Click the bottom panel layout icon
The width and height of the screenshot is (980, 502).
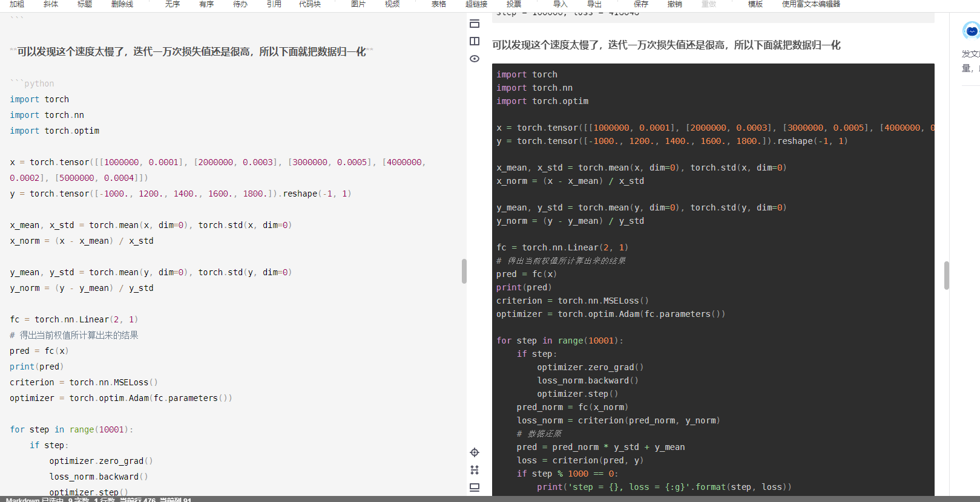(x=475, y=487)
